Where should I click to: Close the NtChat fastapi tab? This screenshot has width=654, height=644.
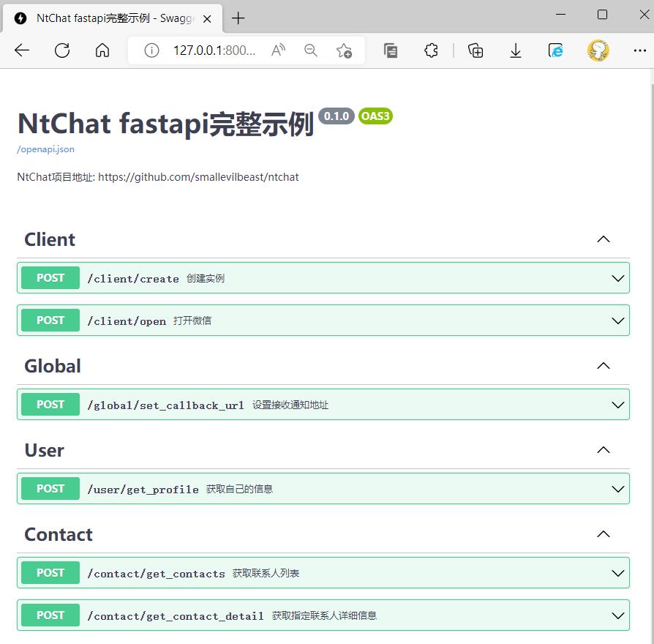[207, 19]
